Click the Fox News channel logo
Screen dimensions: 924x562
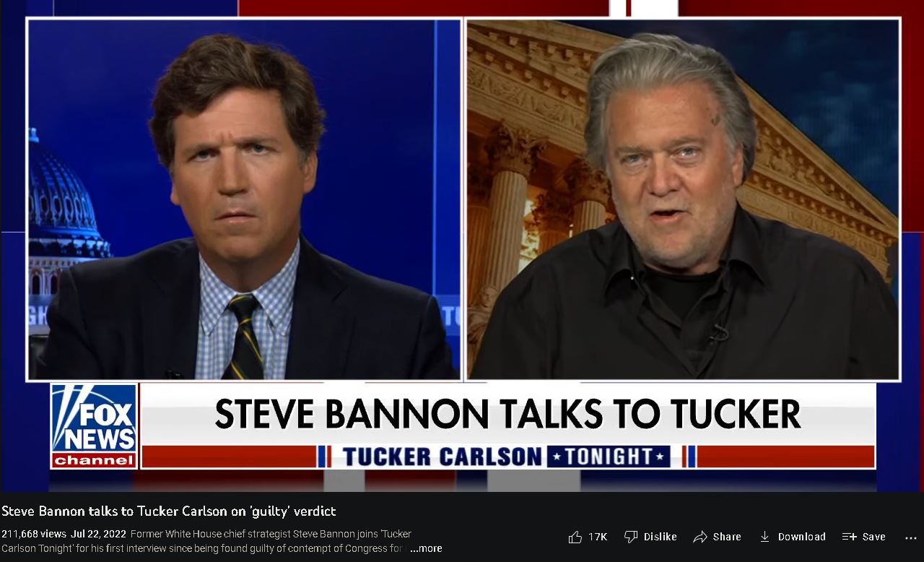click(x=94, y=425)
